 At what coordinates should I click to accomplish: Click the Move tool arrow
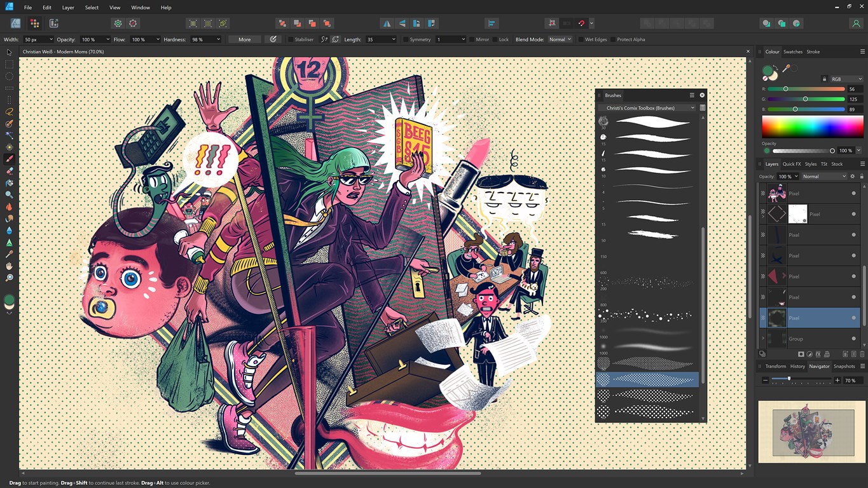9,52
